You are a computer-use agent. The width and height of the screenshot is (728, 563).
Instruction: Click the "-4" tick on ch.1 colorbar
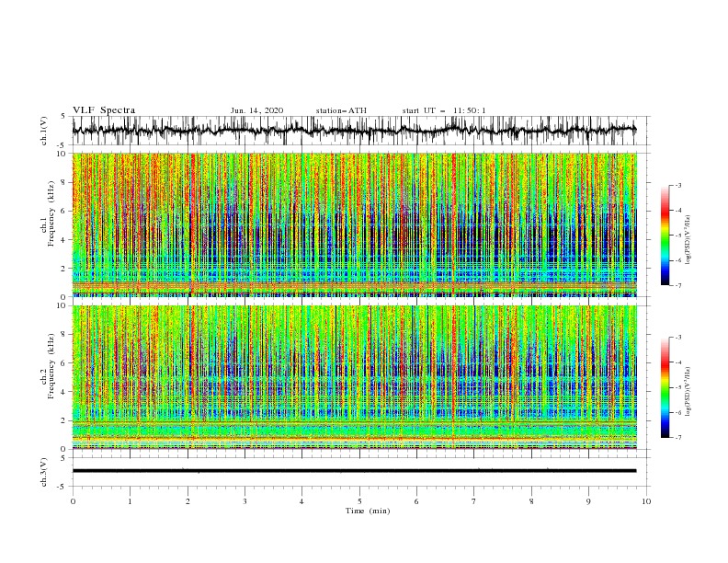point(678,211)
